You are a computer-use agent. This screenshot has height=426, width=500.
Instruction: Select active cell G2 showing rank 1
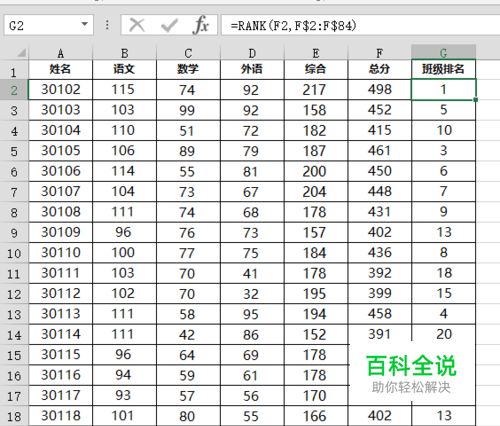443,90
